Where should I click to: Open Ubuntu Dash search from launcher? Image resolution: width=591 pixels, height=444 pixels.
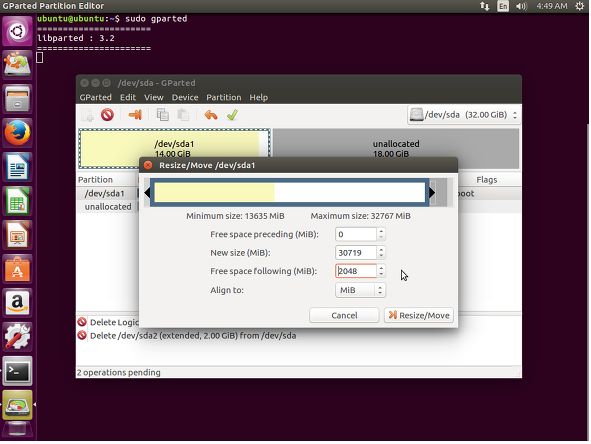coord(17,31)
